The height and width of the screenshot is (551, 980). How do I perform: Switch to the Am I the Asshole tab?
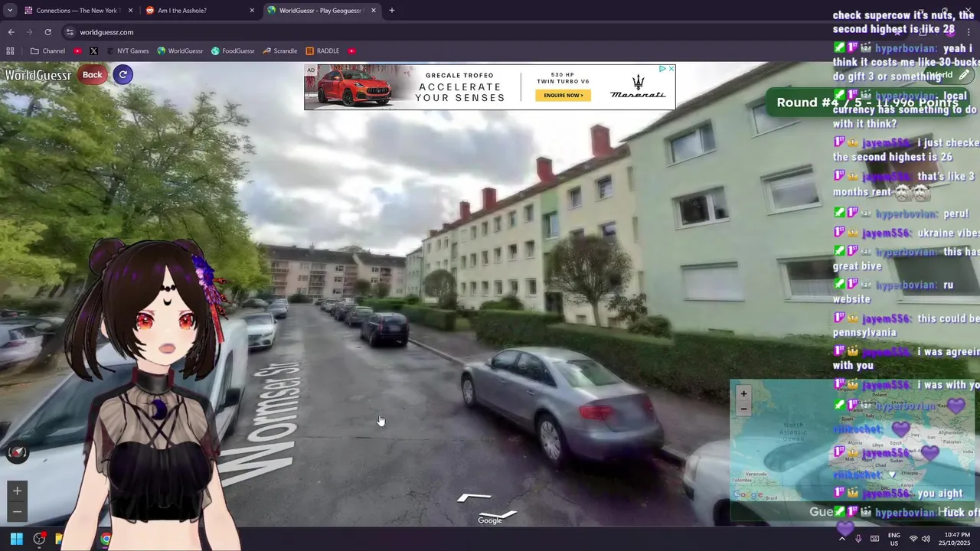(x=200, y=11)
